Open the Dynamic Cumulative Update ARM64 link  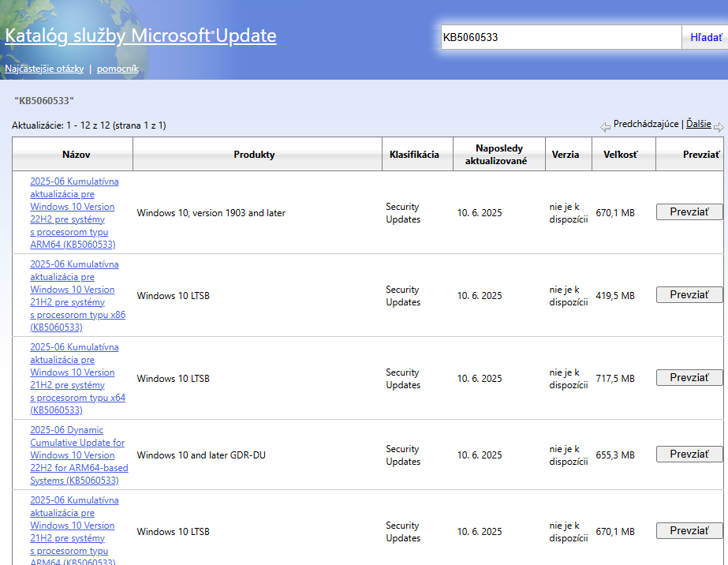79,455
